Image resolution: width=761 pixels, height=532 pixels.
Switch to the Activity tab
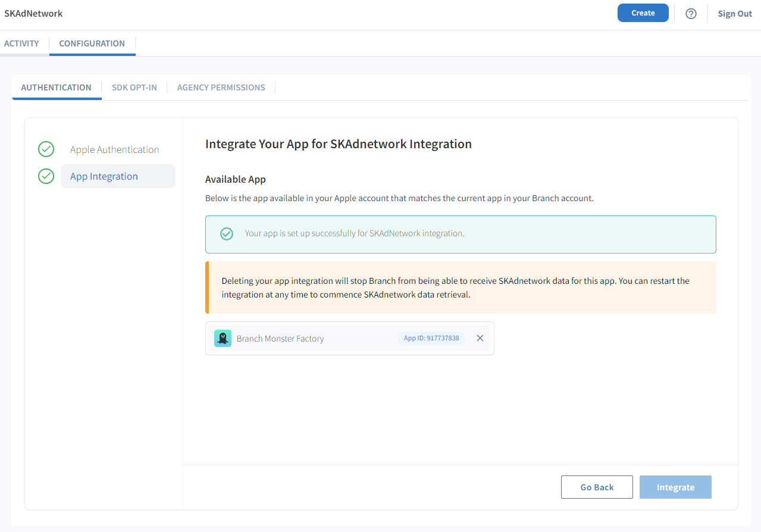click(x=21, y=43)
